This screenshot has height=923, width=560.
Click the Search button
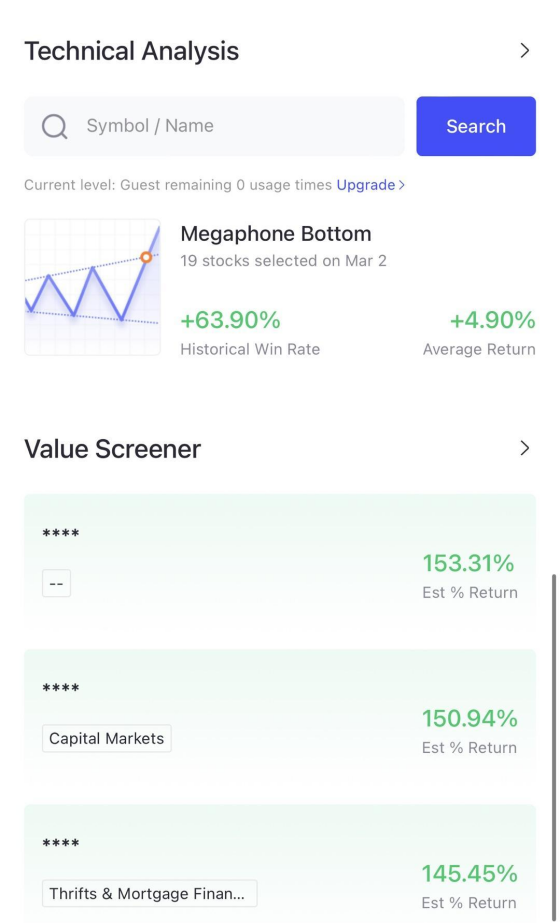pyautogui.click(x=476, y=126)
